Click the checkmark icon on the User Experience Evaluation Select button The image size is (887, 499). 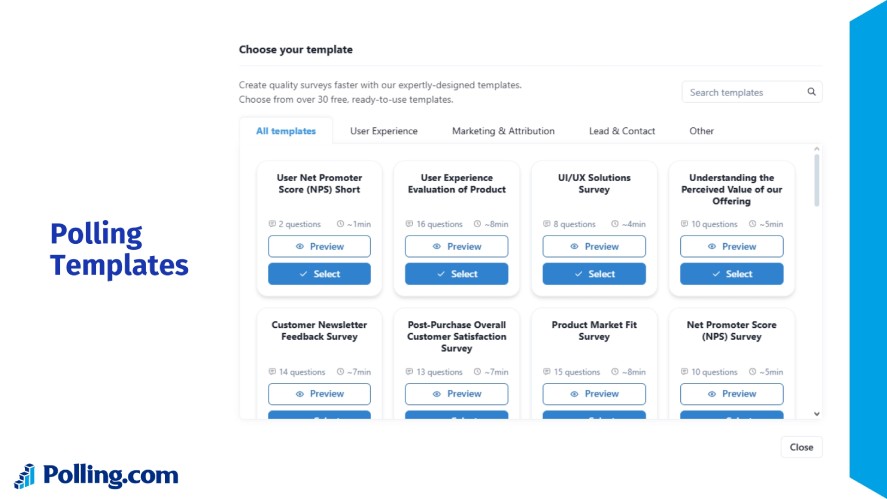pyautogui.click(x=441, y=274)
